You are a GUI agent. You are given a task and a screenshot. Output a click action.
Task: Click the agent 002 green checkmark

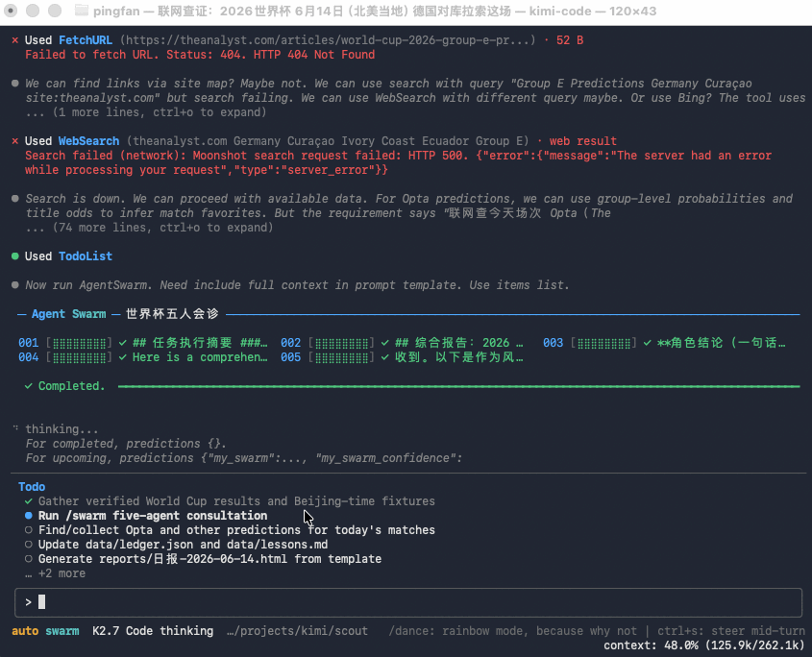coord(384,343)
